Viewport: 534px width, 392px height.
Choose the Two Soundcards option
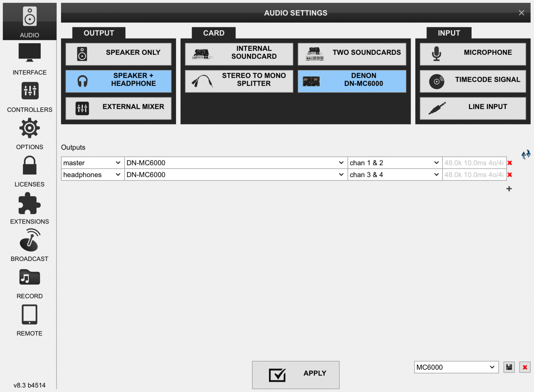pos(352,54)
